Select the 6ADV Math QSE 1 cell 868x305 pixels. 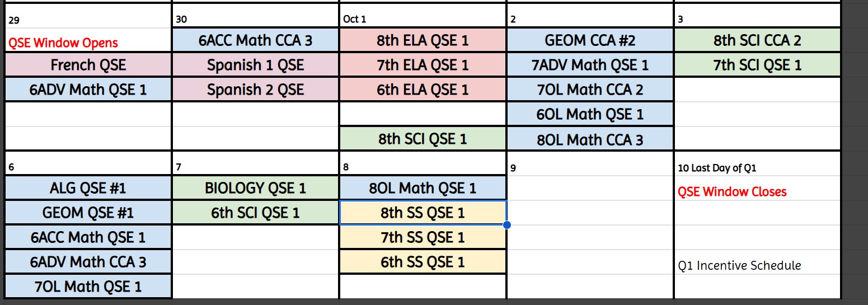(x=88, y=90)
